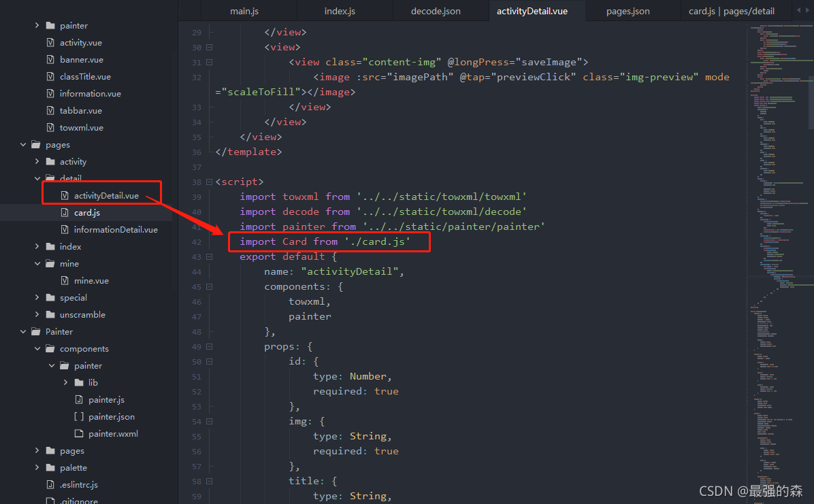Screen dimensions: 814x504
Task: Fold img block at line 54
Action: 209,422
